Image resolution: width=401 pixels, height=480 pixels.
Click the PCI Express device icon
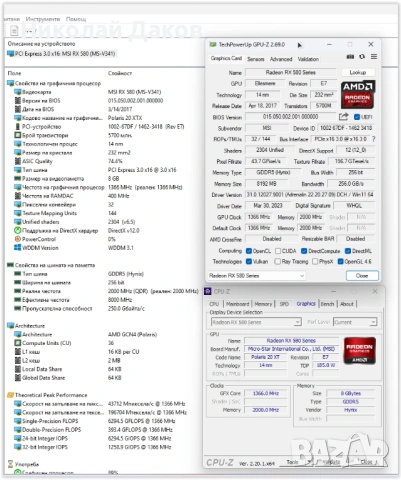(10, 54)
